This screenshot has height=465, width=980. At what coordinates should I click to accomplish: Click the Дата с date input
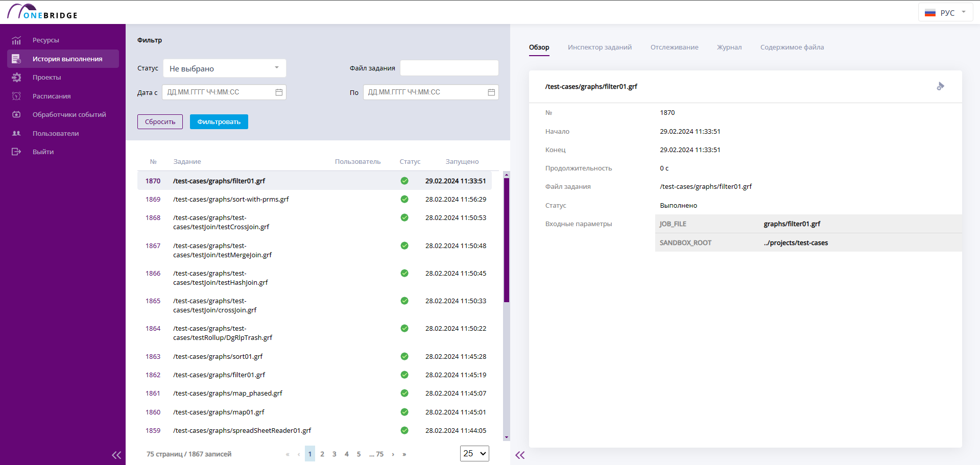pos(224,92)
